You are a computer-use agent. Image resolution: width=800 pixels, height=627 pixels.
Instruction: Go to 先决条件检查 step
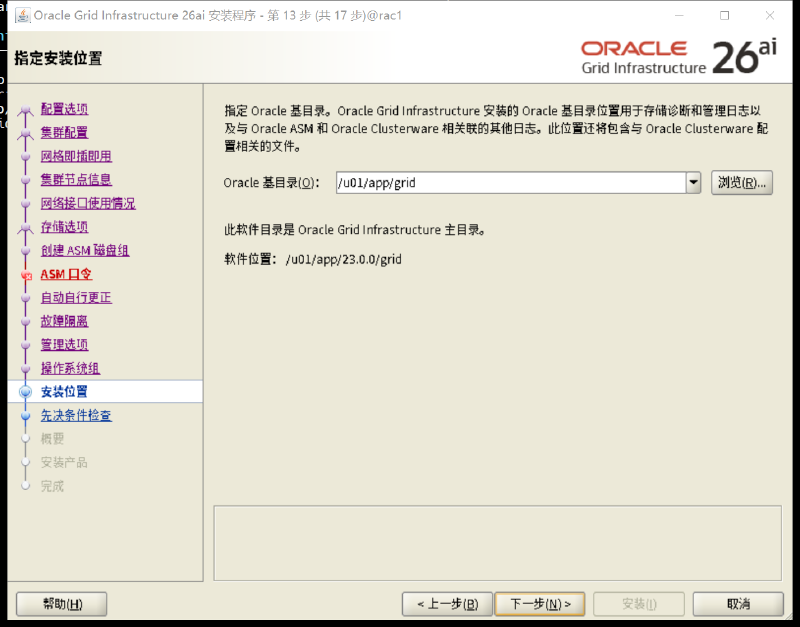76,415
